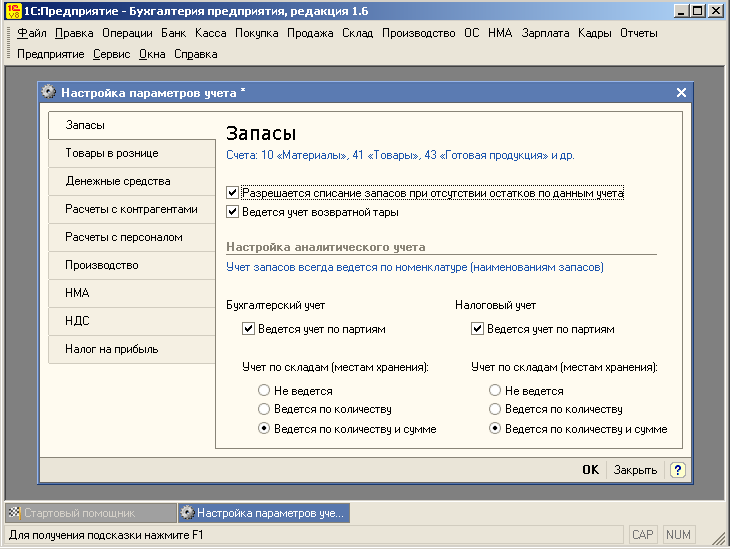Open the Банк menu
Viewport: 730px width, 549px height.
click(x=173, y=33)
